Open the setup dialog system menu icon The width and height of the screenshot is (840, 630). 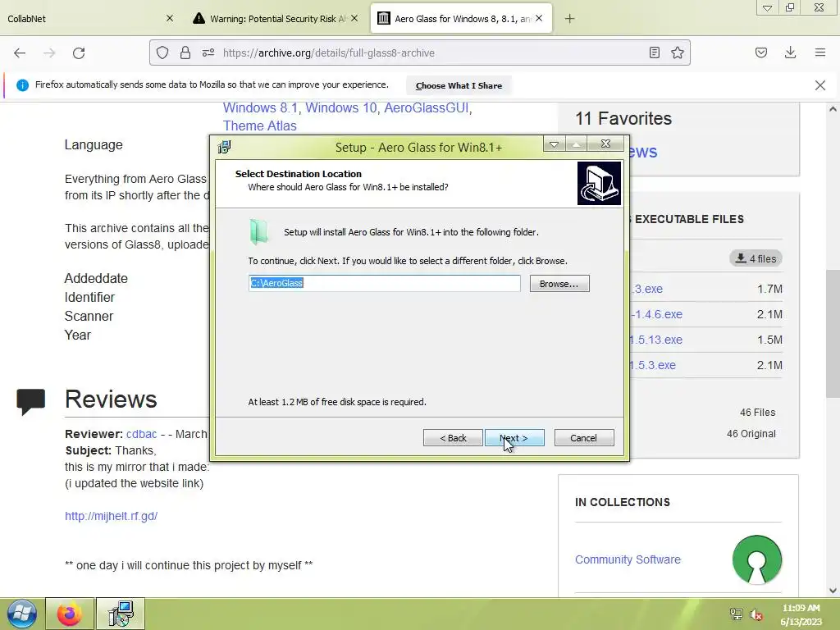pos(225,147)
